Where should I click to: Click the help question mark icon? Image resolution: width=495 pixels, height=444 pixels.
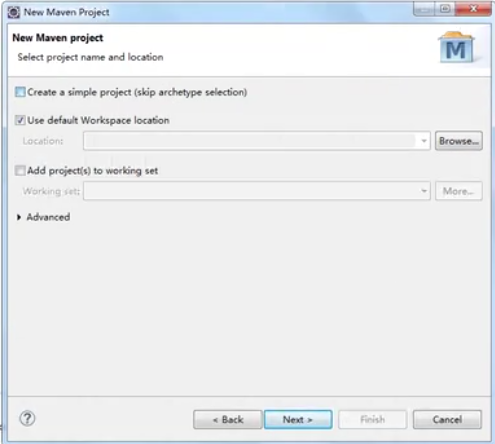27,418
